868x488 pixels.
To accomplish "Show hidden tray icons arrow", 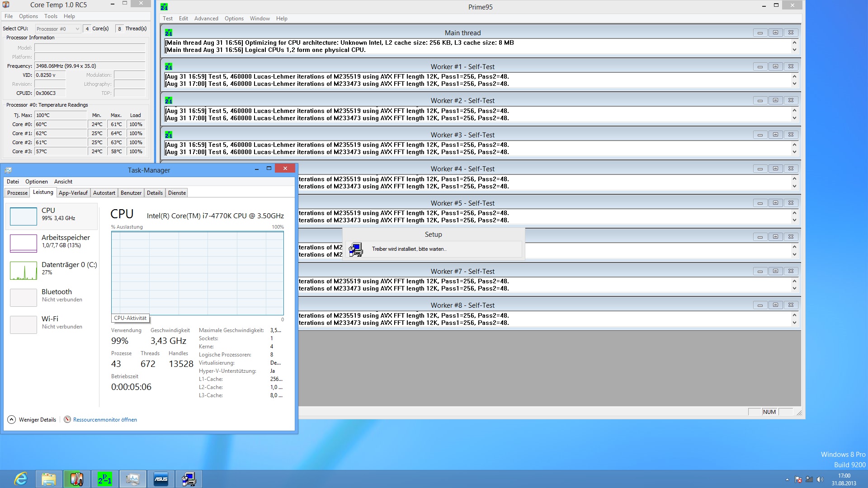I will point(787,479).
